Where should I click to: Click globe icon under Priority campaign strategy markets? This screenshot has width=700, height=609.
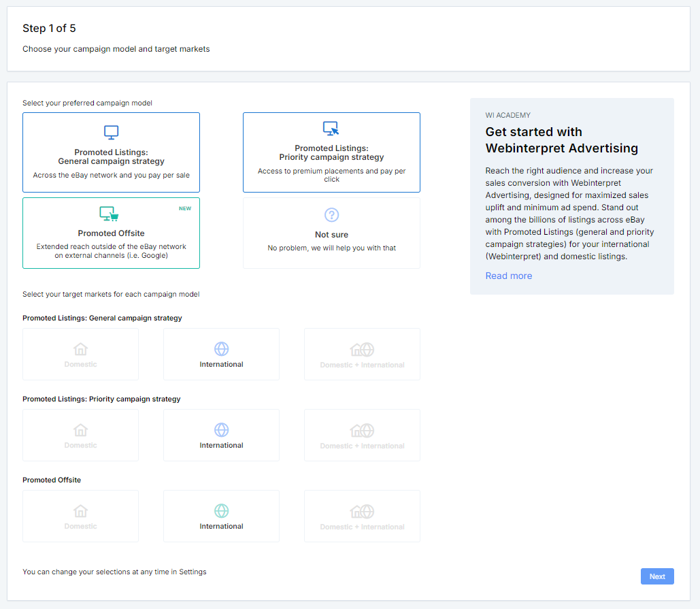(x=222, y=430)
